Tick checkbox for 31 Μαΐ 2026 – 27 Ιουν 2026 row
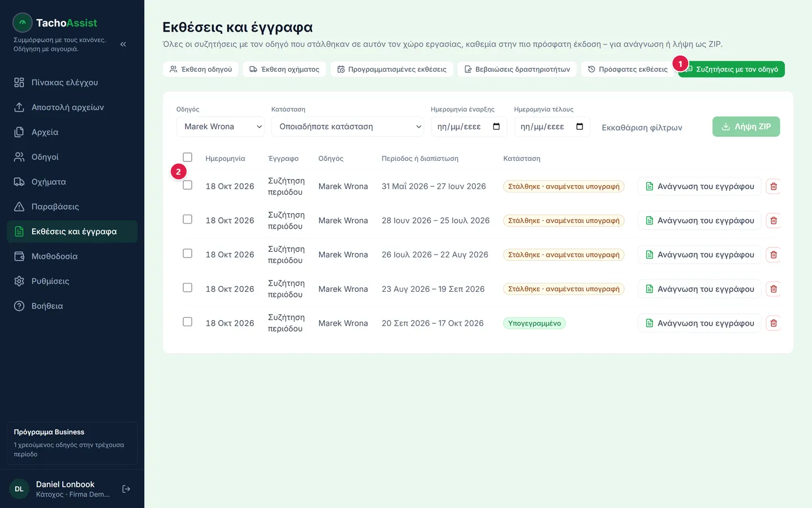Screen dimensions: 812x508 (188, 185)
